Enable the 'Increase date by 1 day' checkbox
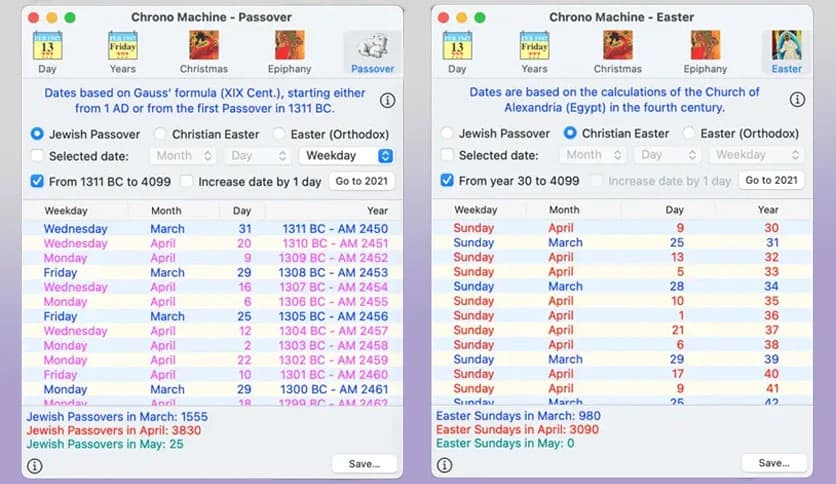Viewport: 836px width, 484px height. tap(186, 182)
